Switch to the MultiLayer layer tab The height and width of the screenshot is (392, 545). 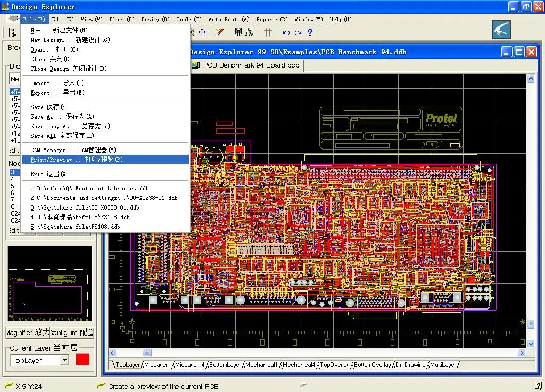tap(443, 365)
